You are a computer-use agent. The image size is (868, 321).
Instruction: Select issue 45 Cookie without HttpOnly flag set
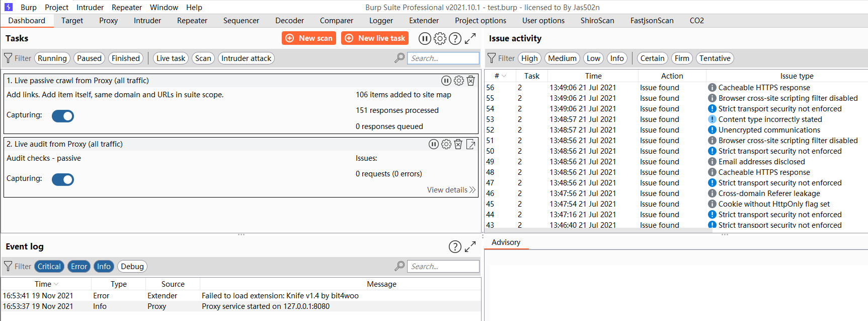(676, 204)
